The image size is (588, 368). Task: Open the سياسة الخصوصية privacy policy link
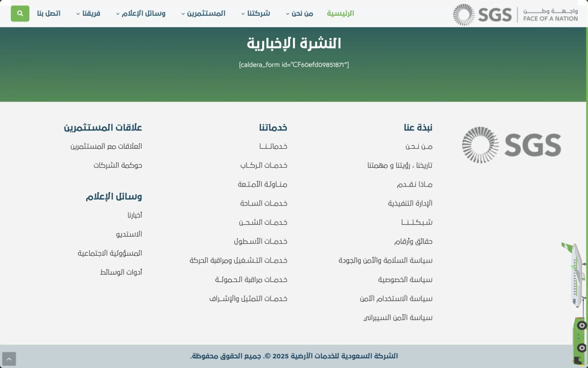click(405, 280)
